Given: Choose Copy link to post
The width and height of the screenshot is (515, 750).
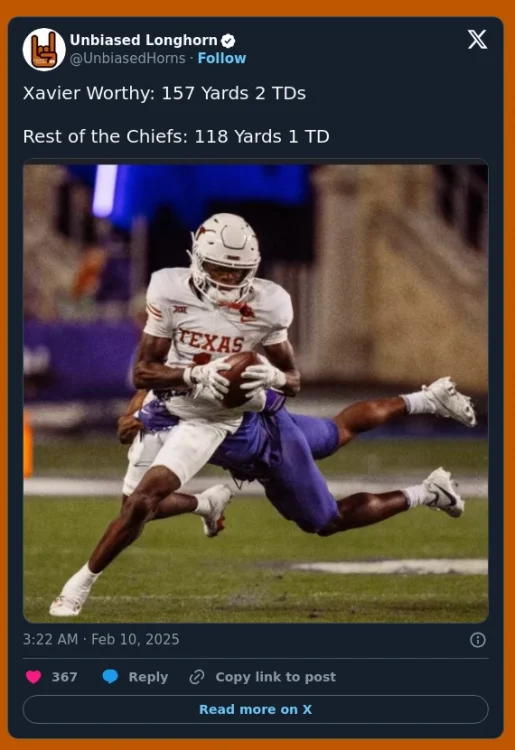Looking at the screenshot, I should coord(275,677).
